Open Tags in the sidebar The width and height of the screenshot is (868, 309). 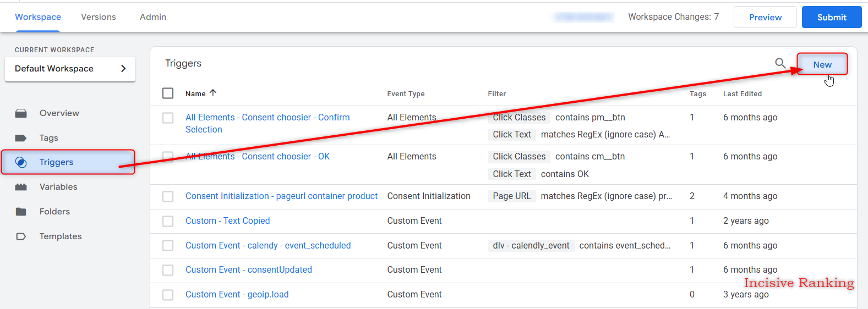tap(49, 138)
